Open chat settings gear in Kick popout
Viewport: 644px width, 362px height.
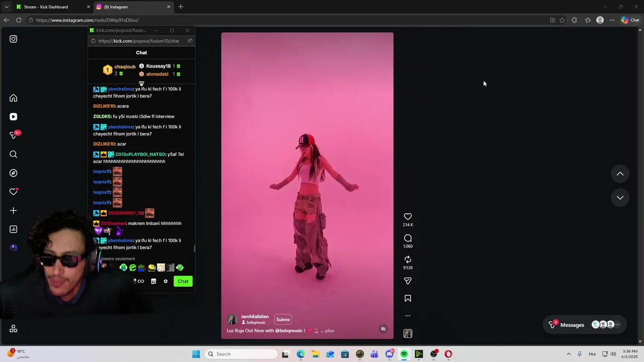coord(166,281)
